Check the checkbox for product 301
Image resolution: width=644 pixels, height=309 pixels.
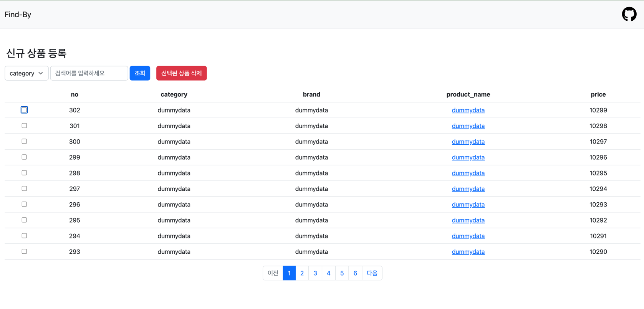tap(24, 126)
